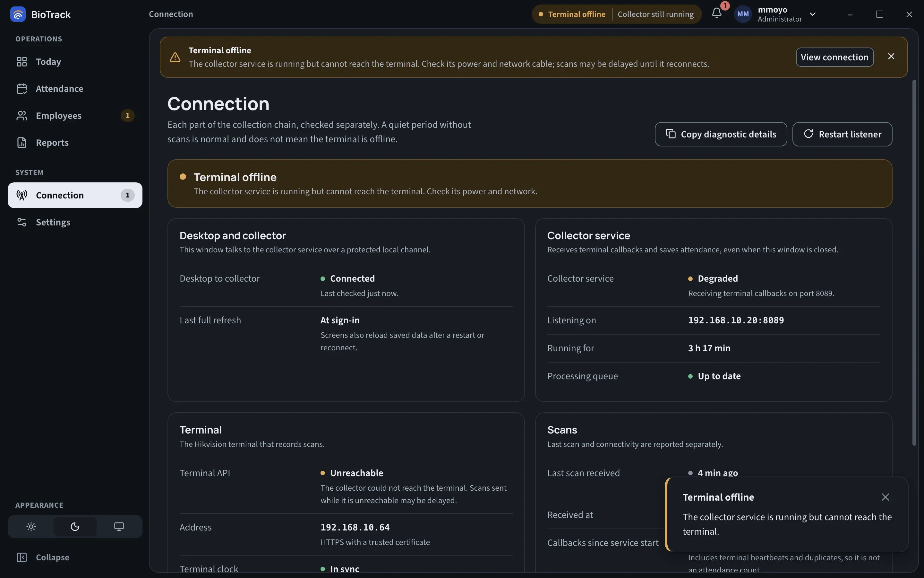Click the View connection button

click(x=834, y=57)
